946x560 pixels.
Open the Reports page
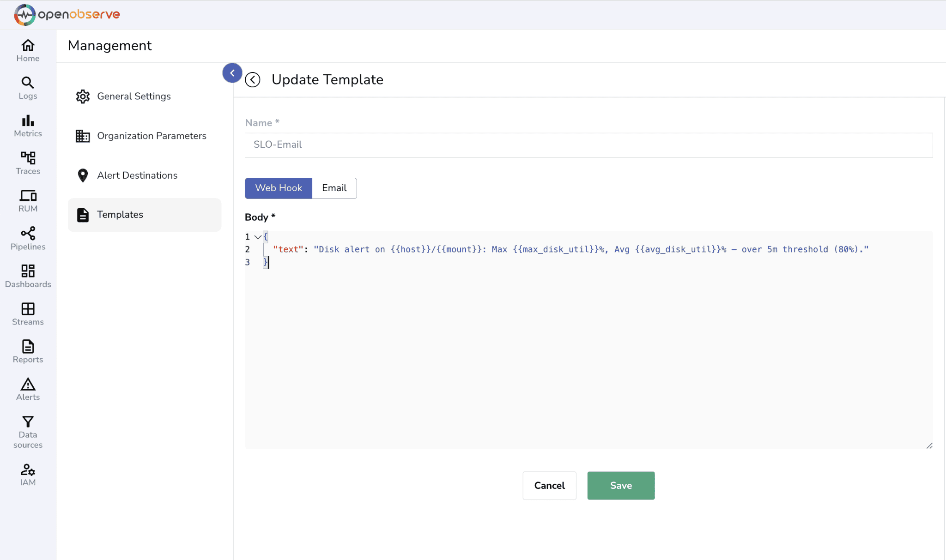click(28, 352)
